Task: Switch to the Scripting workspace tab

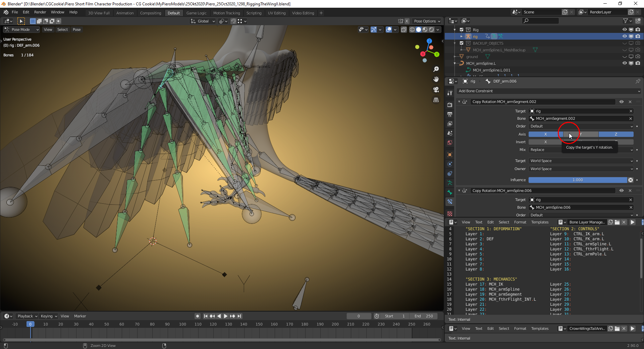Action: [x=254, y=13]
